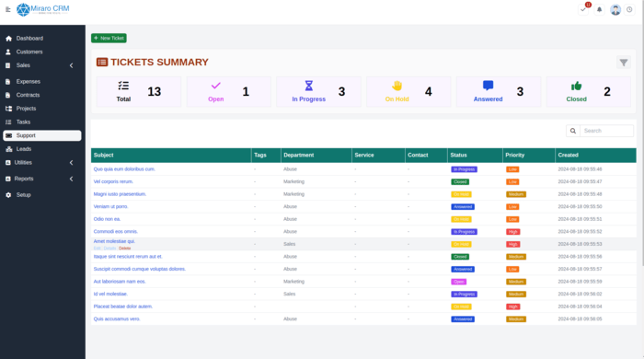Click the Open status badge for 'Aut laboriosam nam eos.'

[459, 282]
